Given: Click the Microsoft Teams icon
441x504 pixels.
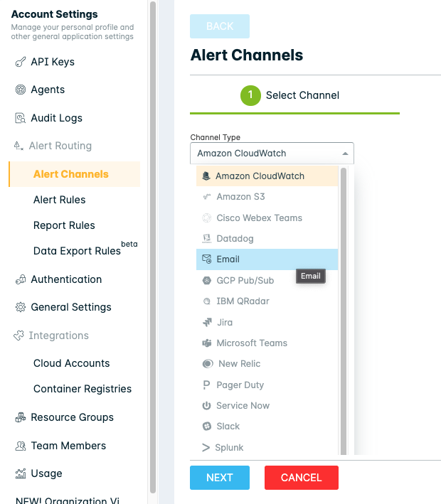Looking at the screenshot, I should pos(206,343).
